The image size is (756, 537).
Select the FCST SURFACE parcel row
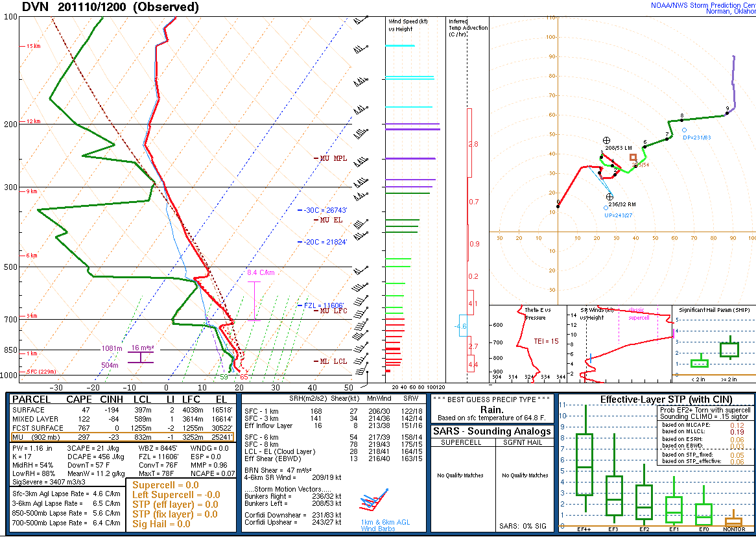[x=123, y=428]
